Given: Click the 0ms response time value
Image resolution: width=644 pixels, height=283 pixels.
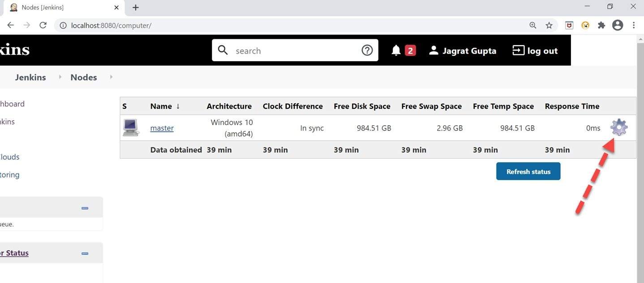Looking at the screenshot, I should 593,128.
